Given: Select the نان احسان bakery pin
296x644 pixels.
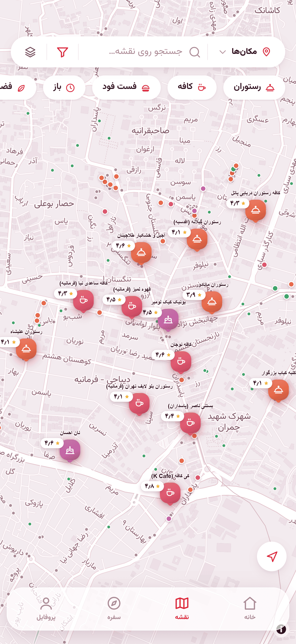Looking at the screenshot, I should pos(70,450).
